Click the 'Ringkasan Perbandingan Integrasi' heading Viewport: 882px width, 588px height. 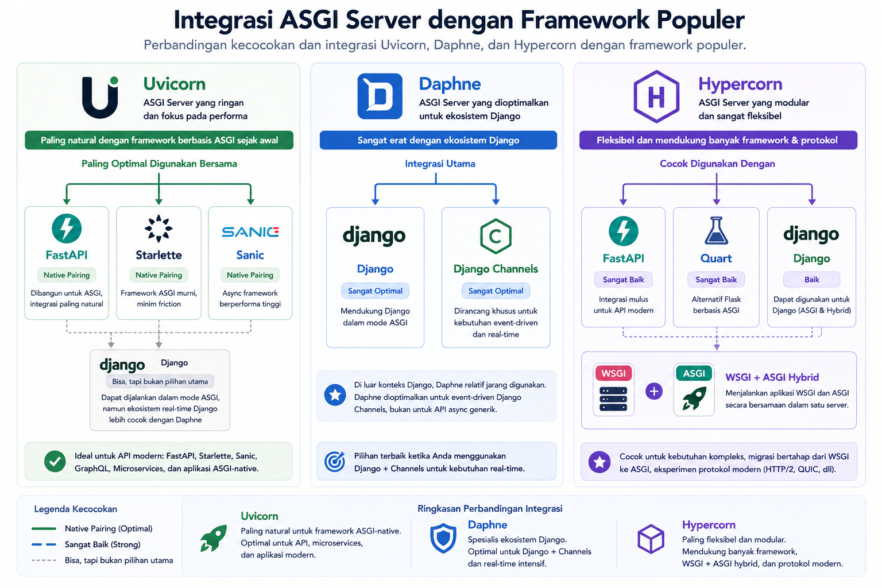coord(490,508)
